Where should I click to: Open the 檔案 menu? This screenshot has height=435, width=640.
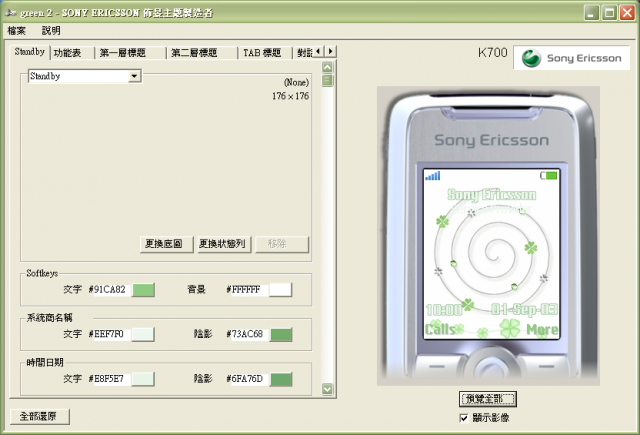pos(16,31)
